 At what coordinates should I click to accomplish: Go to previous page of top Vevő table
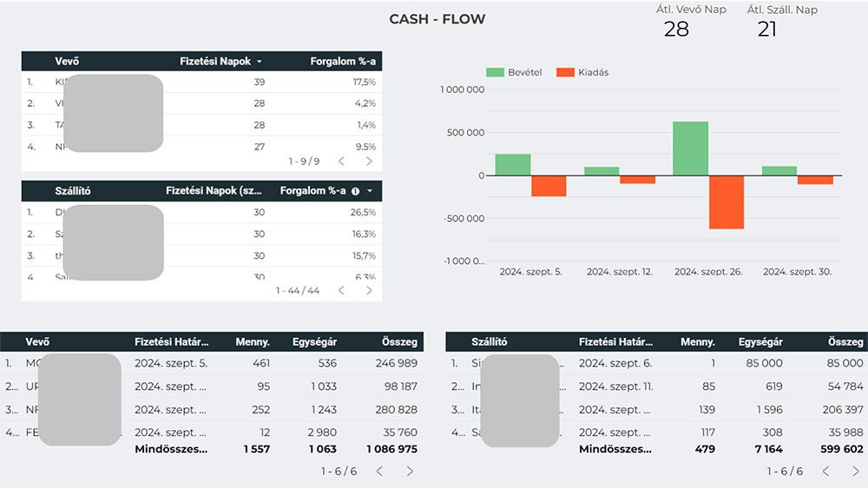coord(341,162)
